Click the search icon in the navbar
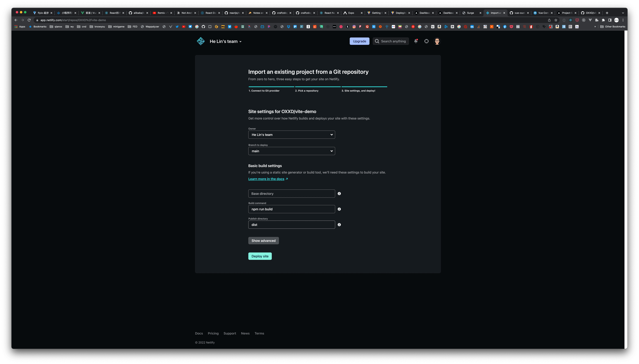 click(x=377, y=41)
